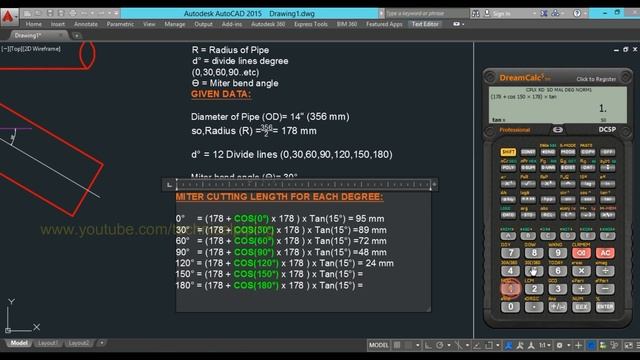
Task: Open the Help question mark icon
Action: click(x=577, y=13)
